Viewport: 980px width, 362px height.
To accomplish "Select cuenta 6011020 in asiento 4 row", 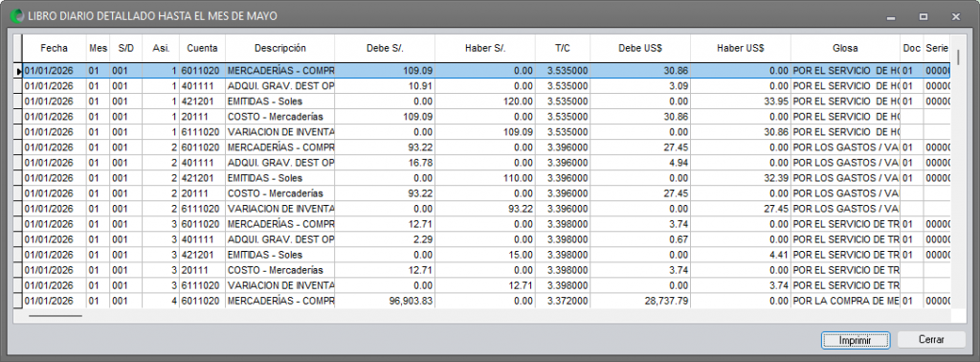I will pos(203,301).
